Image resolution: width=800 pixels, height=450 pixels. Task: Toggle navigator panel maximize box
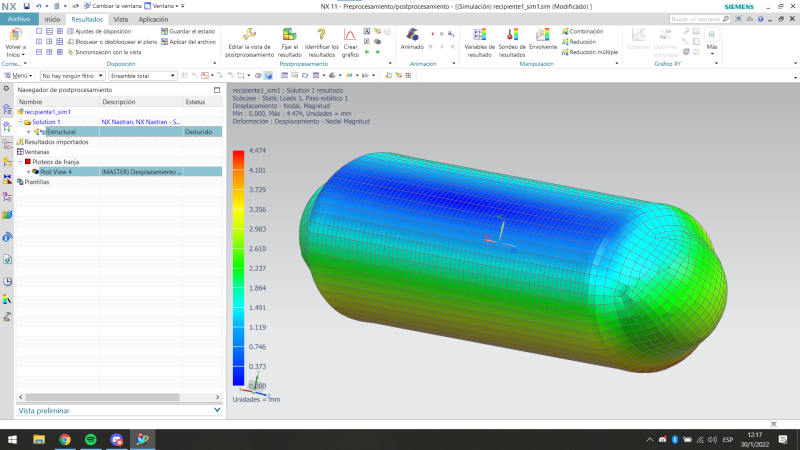pyautogui.click(x=217, y=90)
